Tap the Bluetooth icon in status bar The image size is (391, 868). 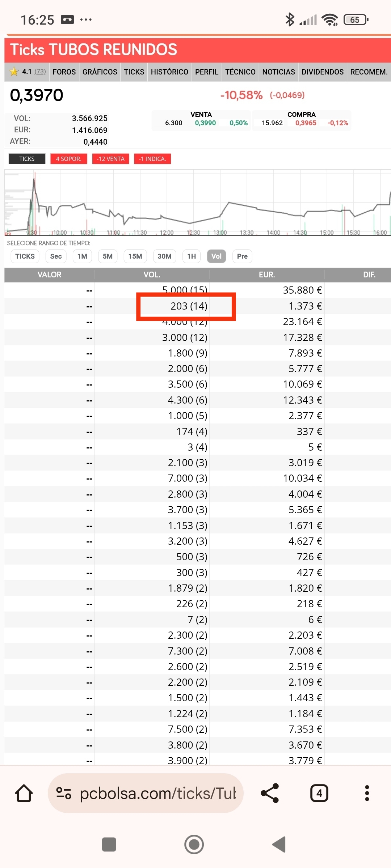[x=290, y=20]
